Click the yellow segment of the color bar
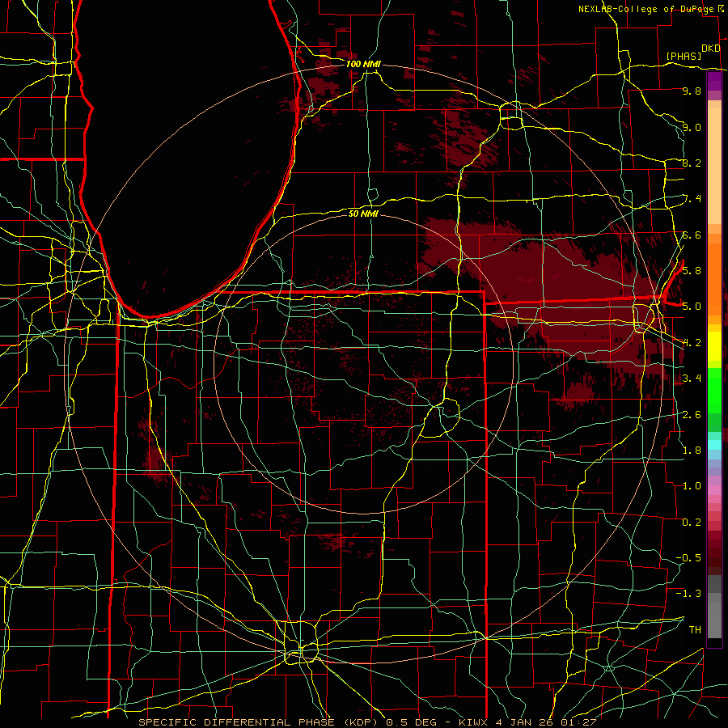This screenshot has width=728, height=728. [x=714, y=346]
